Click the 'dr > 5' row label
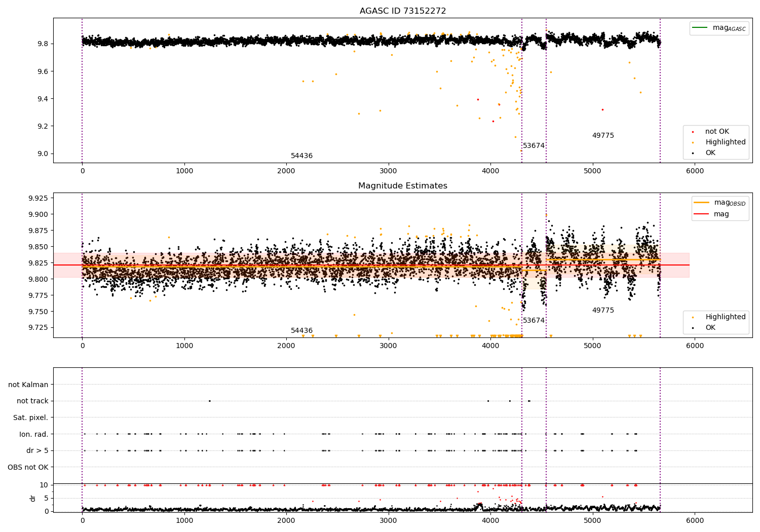 pos(37,451)
